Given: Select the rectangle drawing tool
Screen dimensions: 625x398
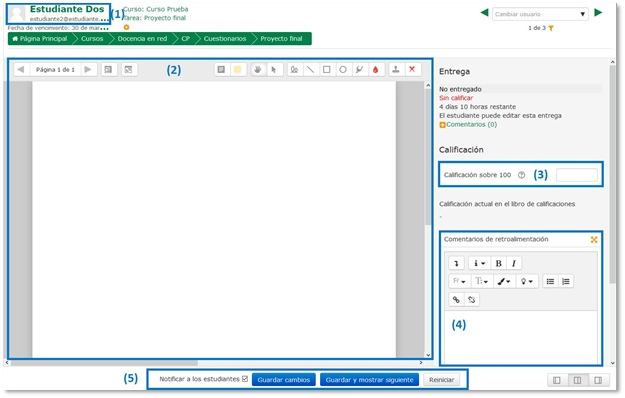Looking at the screenshot, I should point(326,70).
